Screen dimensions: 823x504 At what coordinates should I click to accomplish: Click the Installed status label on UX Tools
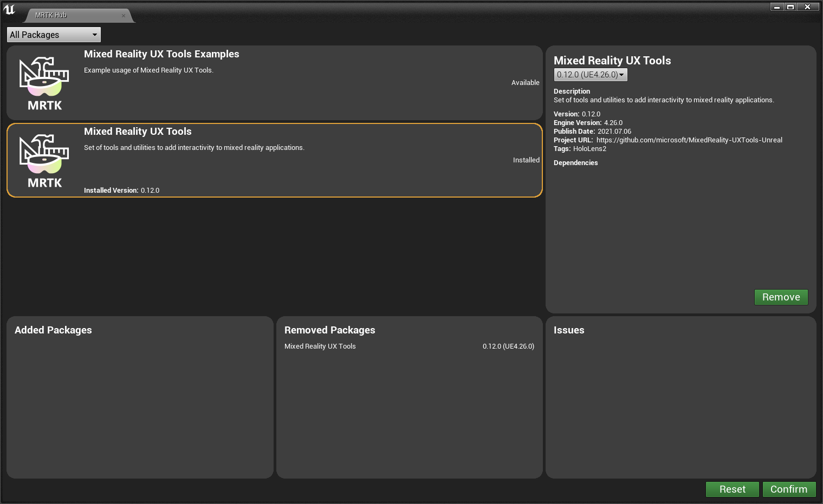pos(526,160)
